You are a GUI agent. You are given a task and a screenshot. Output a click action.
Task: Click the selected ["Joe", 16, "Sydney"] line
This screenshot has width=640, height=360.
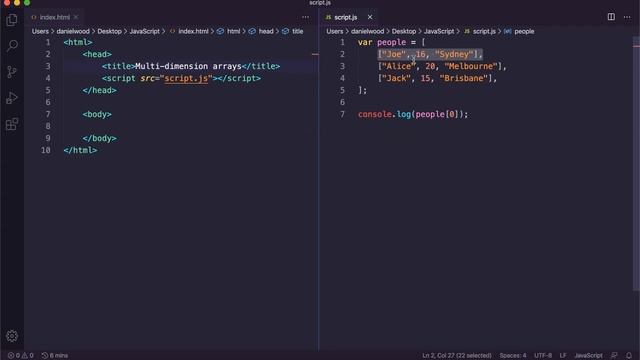[430, 54]
